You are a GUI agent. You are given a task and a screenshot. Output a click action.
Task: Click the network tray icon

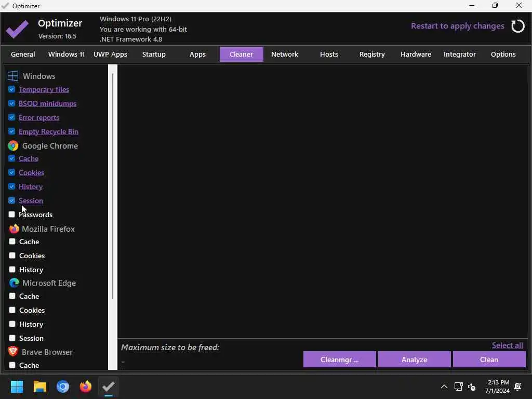(x=458, y=387)
